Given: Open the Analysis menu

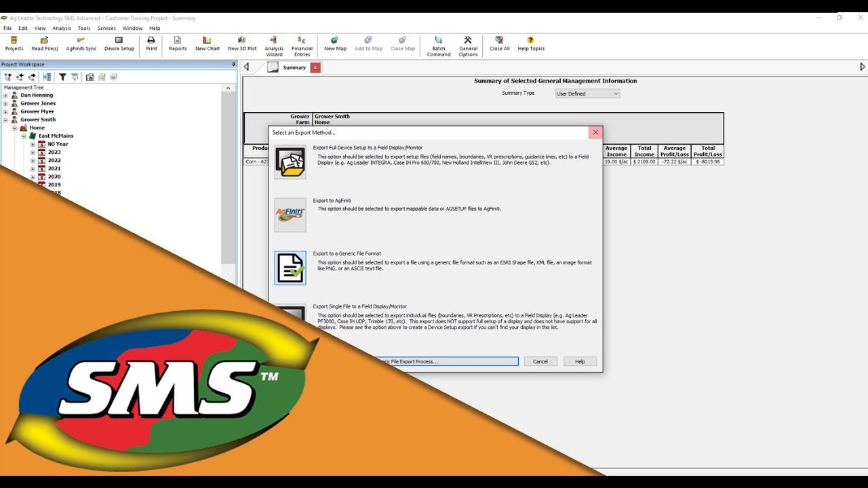Looking at the screenshot, I should [x=62, y=28].
